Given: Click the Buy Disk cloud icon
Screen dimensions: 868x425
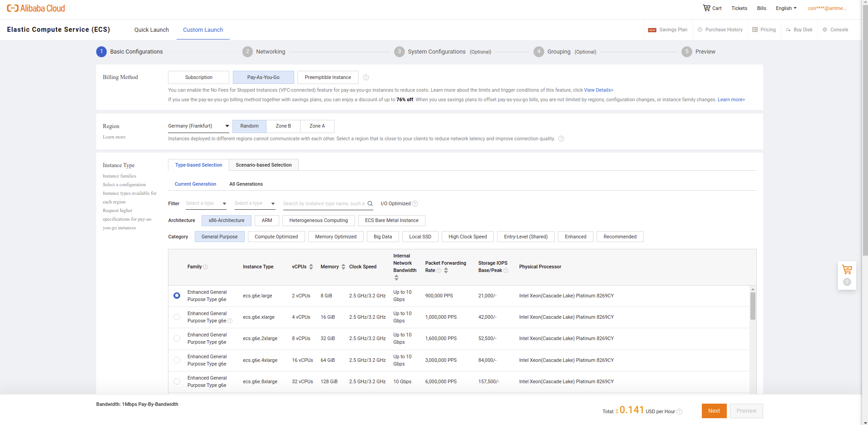Looking at the screenshot, I should click(788, 30).
